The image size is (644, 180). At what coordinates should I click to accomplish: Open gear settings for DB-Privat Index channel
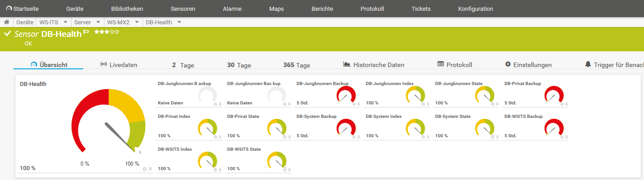215,137
